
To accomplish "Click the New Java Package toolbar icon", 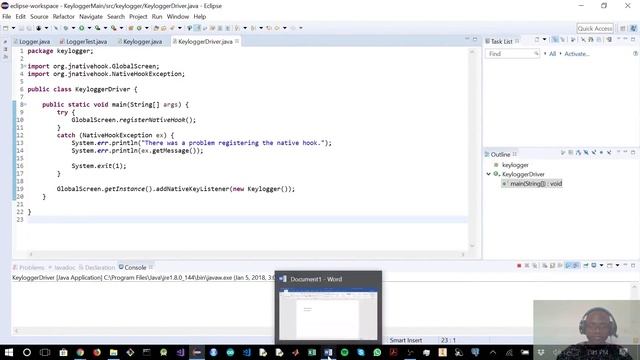I will (x=131, y=28).
